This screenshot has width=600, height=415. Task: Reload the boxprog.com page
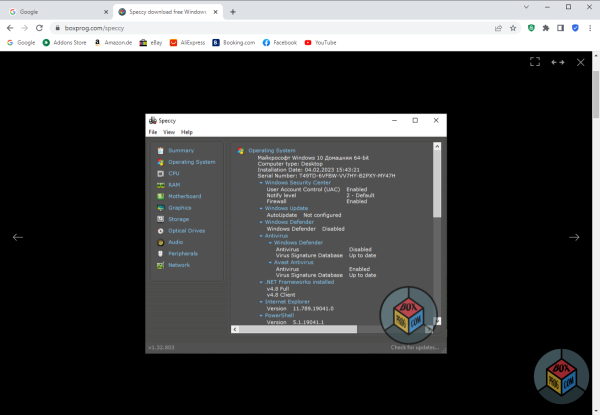pyautogui.click(x=39, y=28)
